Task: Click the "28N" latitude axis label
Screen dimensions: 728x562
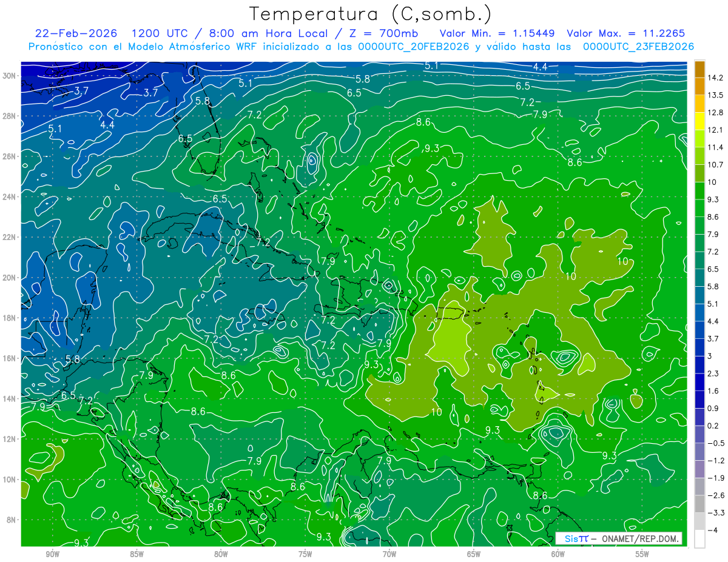Action: [9, 116]
